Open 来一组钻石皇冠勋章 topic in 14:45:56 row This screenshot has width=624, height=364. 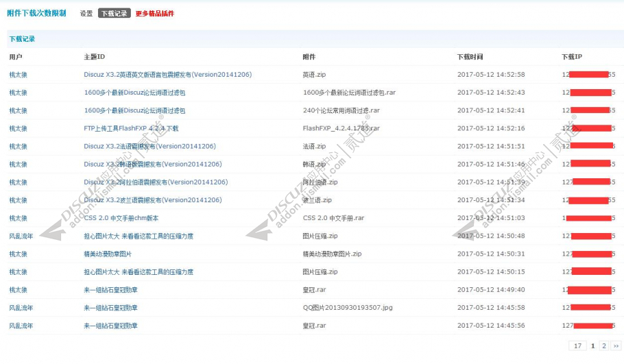click(110, 326)
